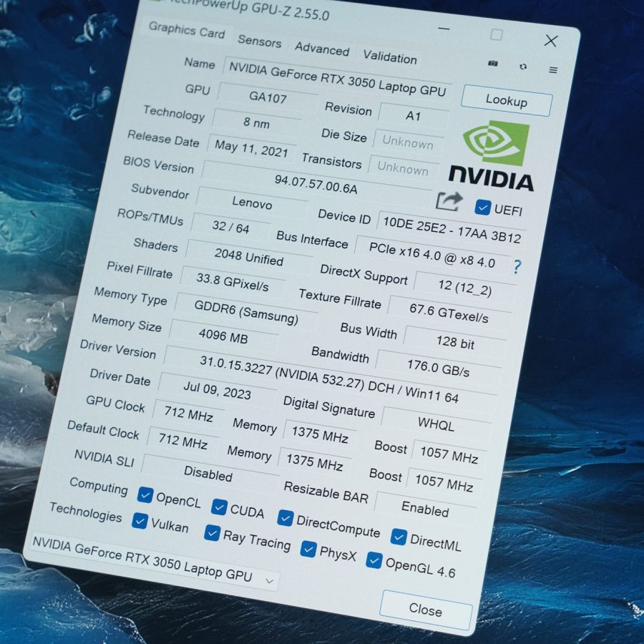Click the Bus Interface value PCIe x16
Viewport: 644px width, 644px height.
coord(432,255)
